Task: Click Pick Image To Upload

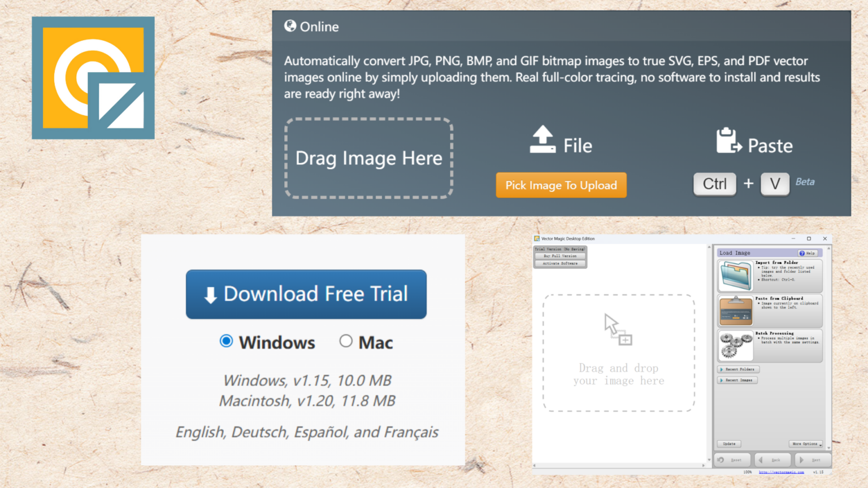Action: [561, 185]
